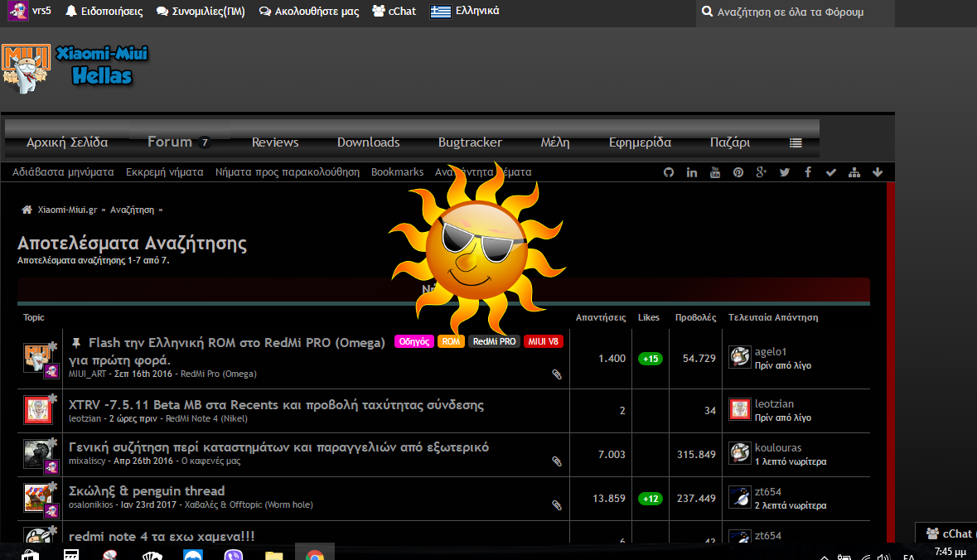Jump to page bottom with down arrow
977x560 pixels.
click(x=878, y=172)
